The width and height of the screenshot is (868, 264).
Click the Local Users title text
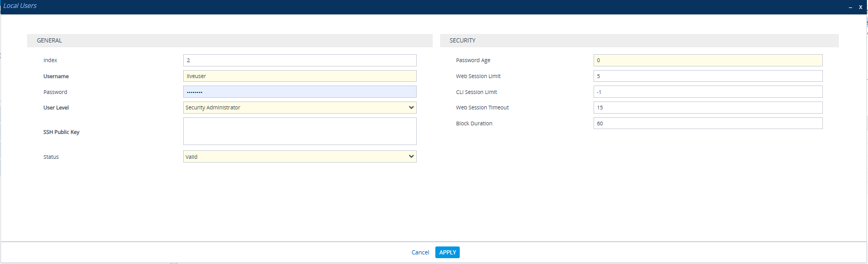(x=20, y=6)
